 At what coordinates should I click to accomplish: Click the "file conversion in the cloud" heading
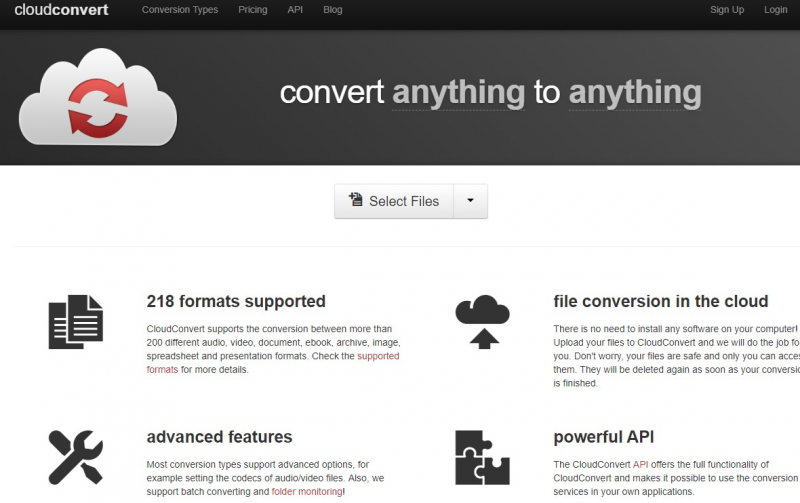661,301
